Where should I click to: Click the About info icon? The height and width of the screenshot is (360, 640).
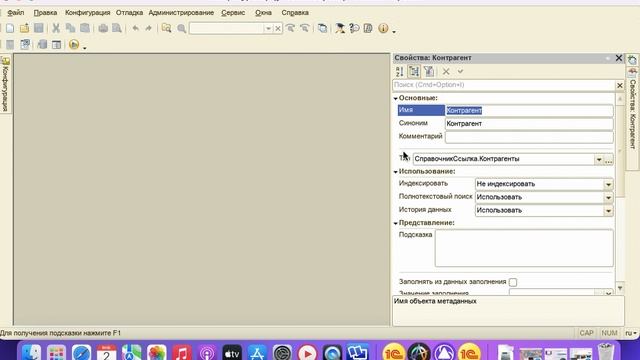coord(383,28)
